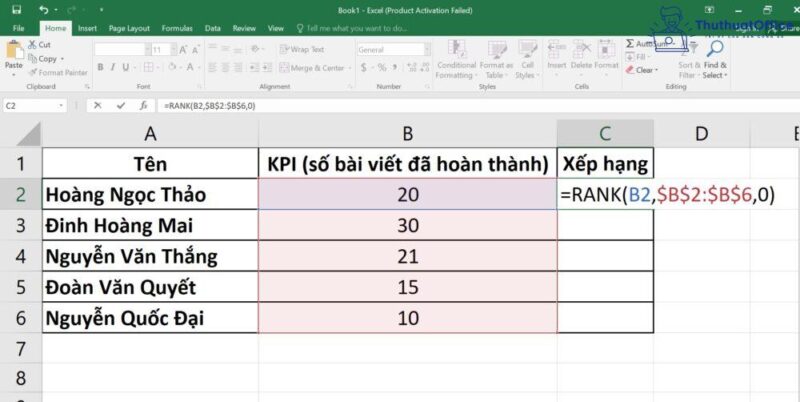The height and width of the screenshot is (402, 800).
Task: Apply font color with the A icon
Action: 190,67
